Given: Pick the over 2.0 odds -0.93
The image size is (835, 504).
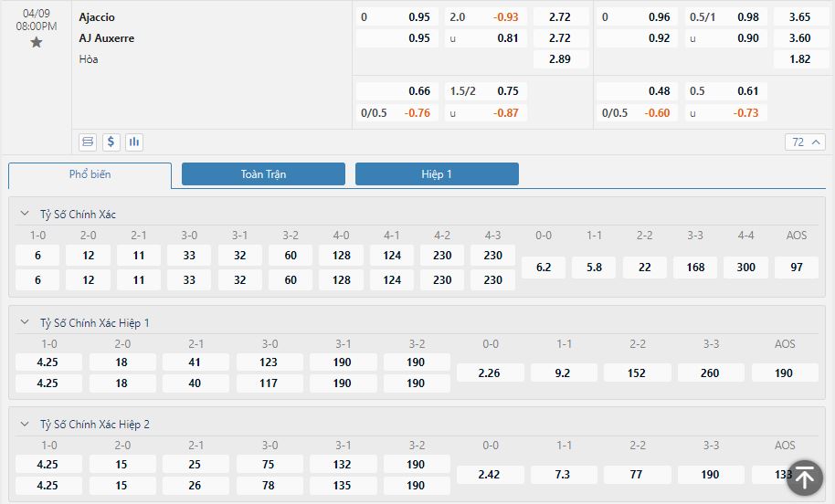Looking at the screenshot, I should [486, 17].
